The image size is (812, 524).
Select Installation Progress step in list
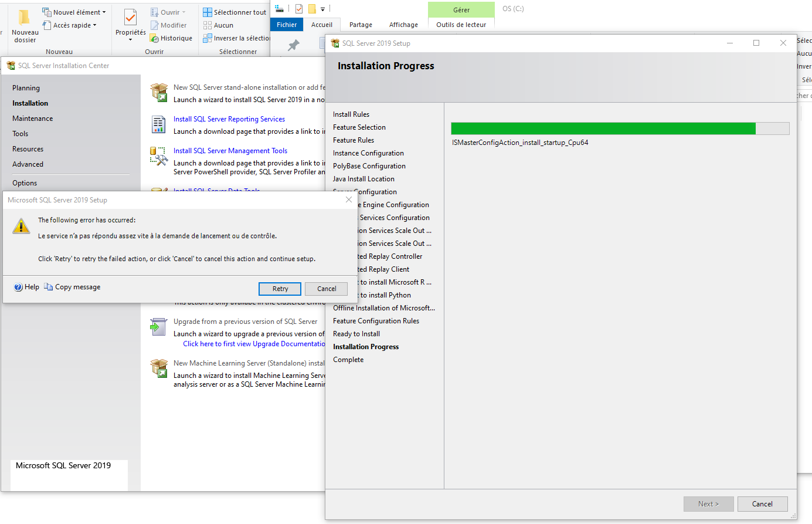366,347
